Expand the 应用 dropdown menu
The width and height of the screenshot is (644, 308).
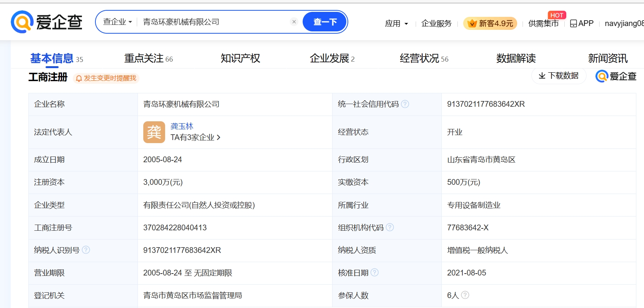click(x=397, y=23)
